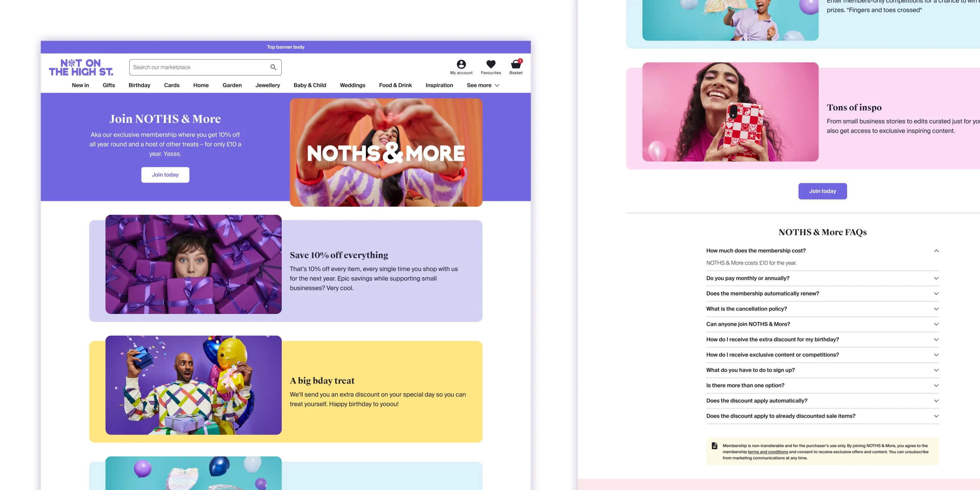Click the search magnifier icon
This screenshot has height=490, width=980.
tap(273, 67)
